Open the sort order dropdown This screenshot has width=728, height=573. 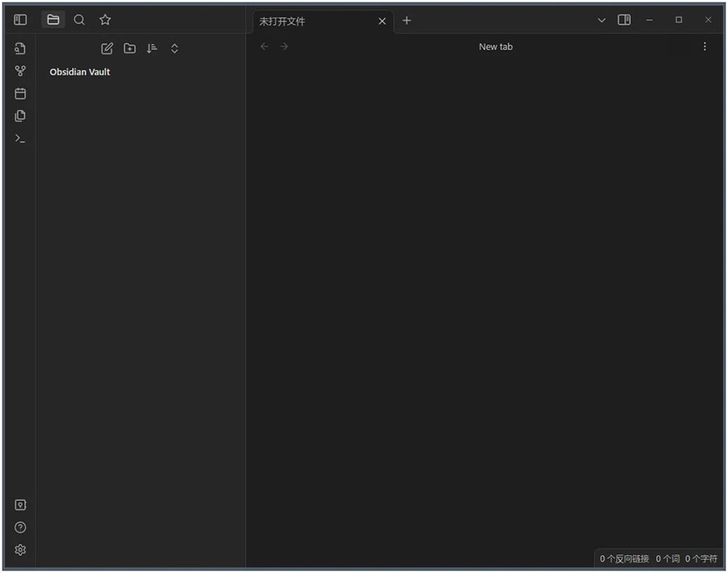pyautogui.click(x=152, y=49)
